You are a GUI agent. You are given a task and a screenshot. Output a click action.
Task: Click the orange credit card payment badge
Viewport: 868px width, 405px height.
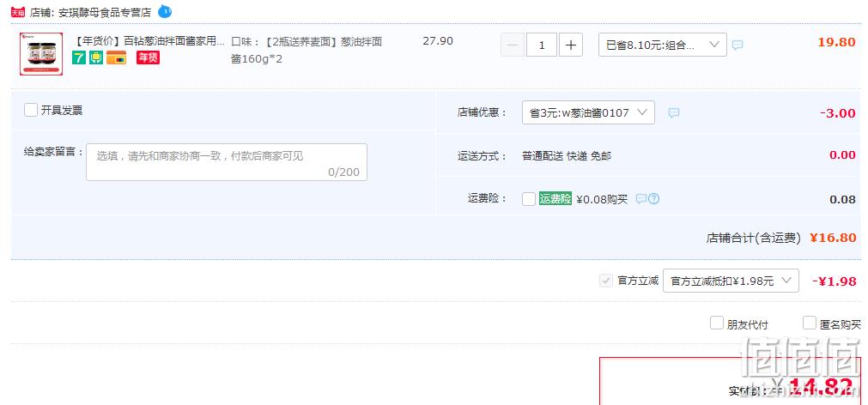coord(116,57)
